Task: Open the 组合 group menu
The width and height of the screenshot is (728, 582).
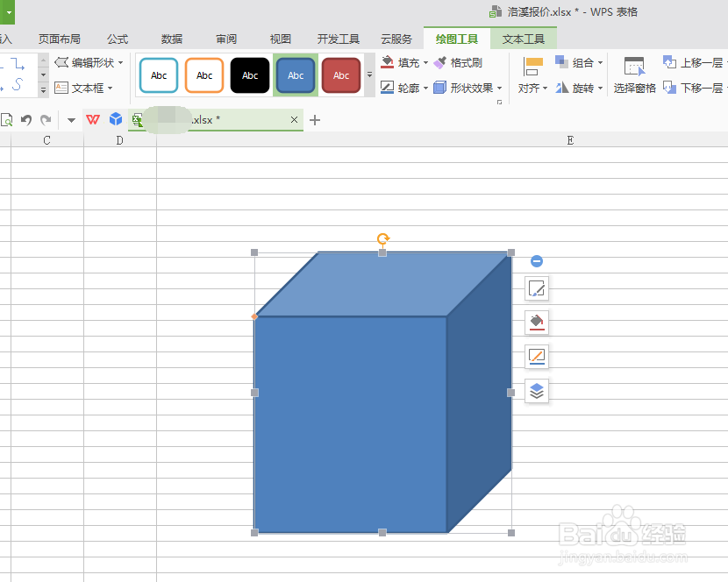Action: tap(580, 62)
